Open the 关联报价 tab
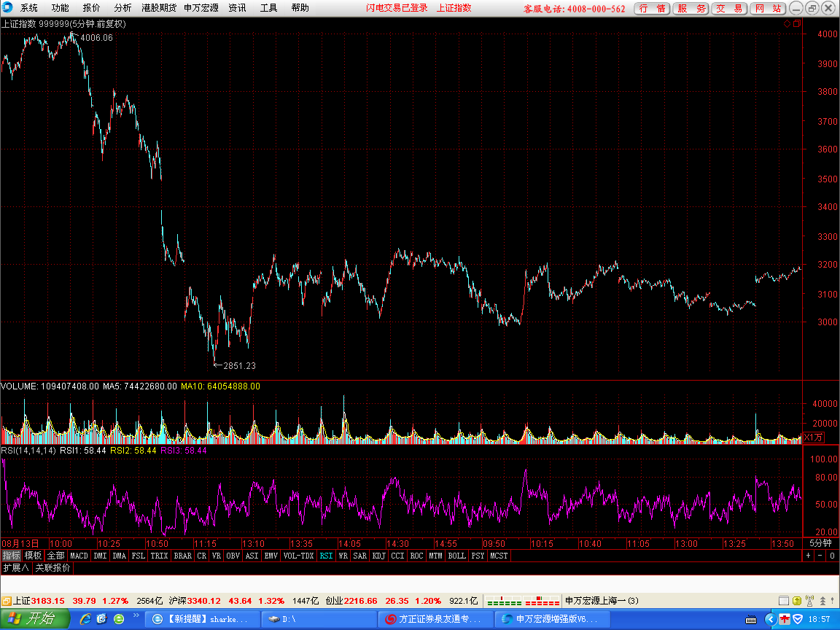Screen dimensions: 840x630 click(52, 567)
